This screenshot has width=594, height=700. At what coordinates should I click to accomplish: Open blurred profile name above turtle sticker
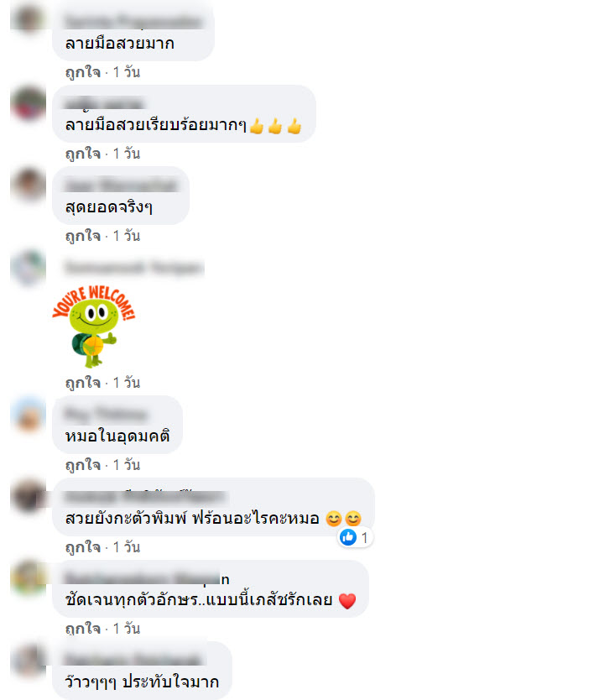point(134,268)
